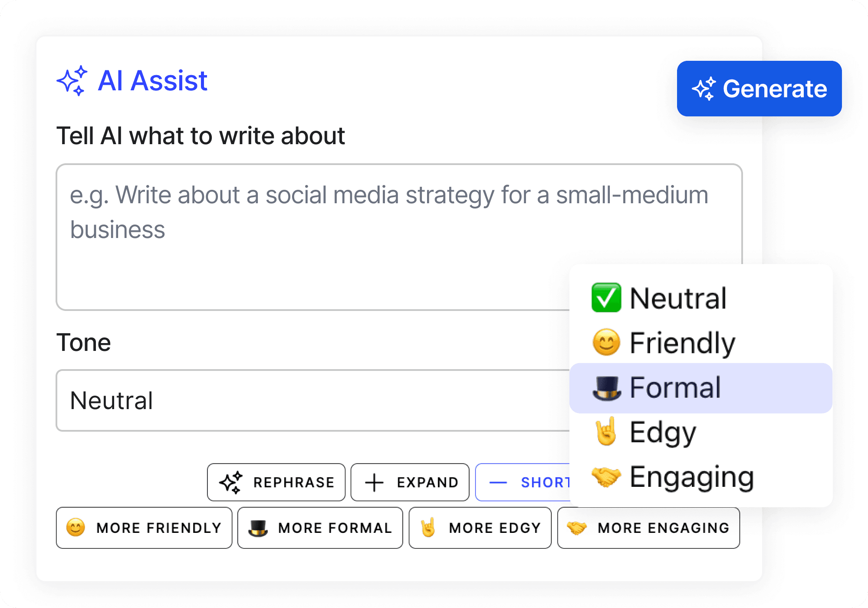Click the Generate button
Screen dimensions: 868x608
[759, 89]
